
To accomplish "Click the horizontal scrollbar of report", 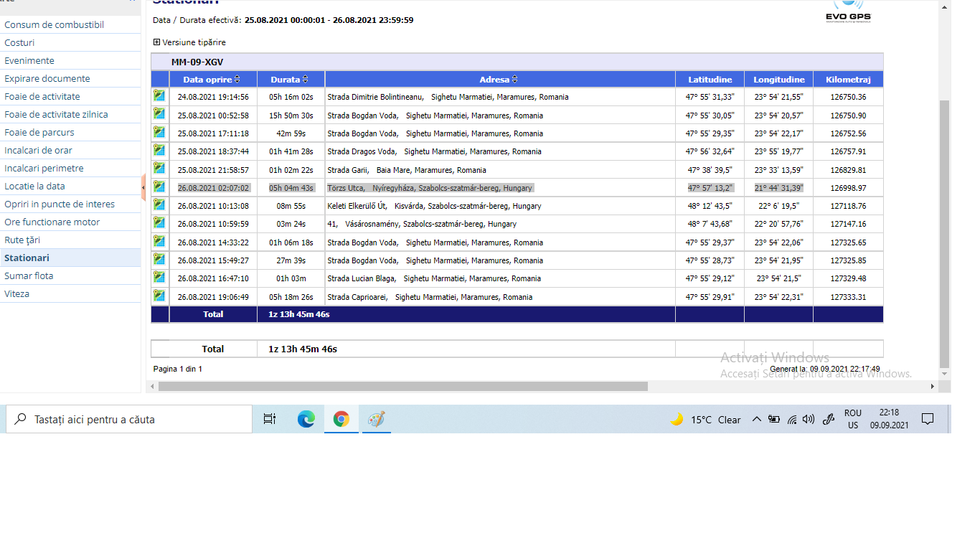I will 402,386.
